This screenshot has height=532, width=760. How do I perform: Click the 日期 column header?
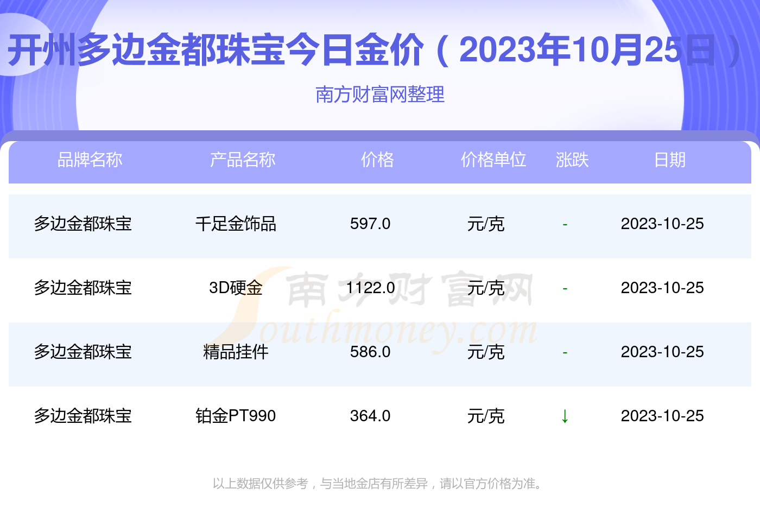coord(670,160)
